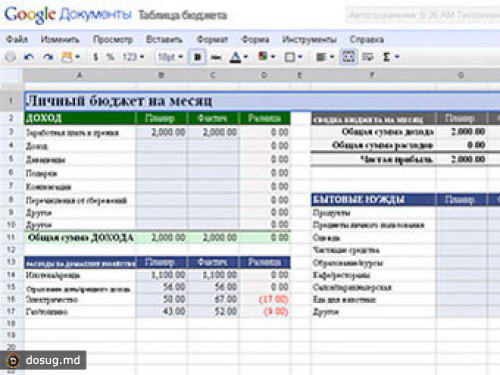The height and width of the screenshot is (375, 500).
Task: Click the БЫТОВЫЕ НУЖДЫ header cell
Action: pyautogui.click(x=373, y=200)
